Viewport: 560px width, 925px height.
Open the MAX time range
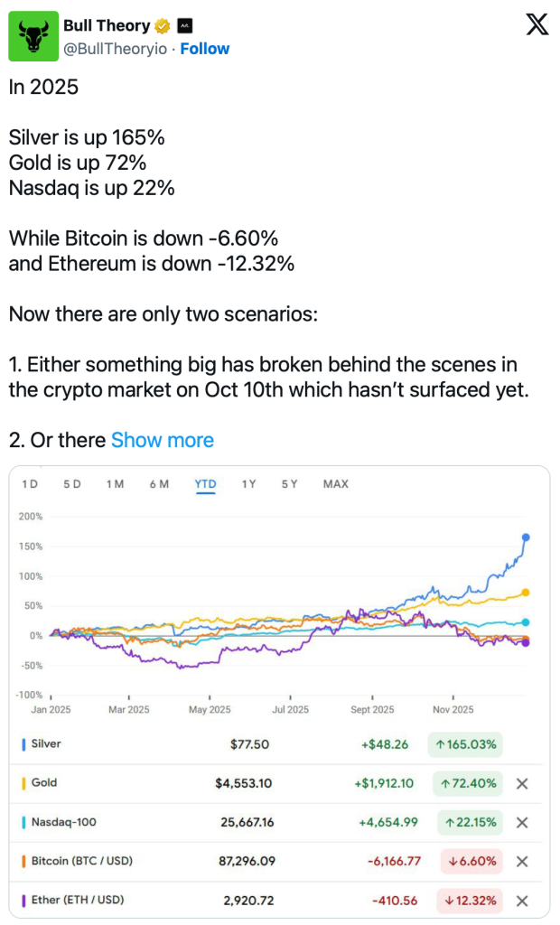335,484
